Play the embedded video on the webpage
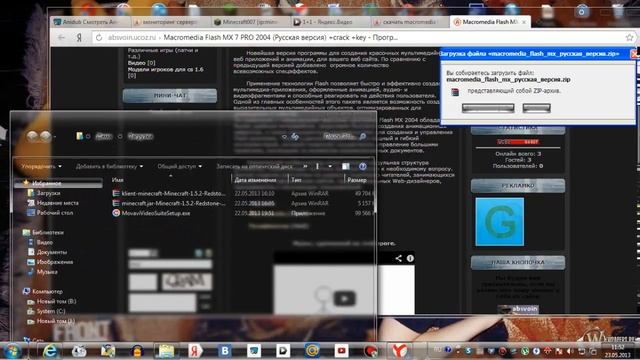The height and width of the screenshot is (360, 640). 344,298
